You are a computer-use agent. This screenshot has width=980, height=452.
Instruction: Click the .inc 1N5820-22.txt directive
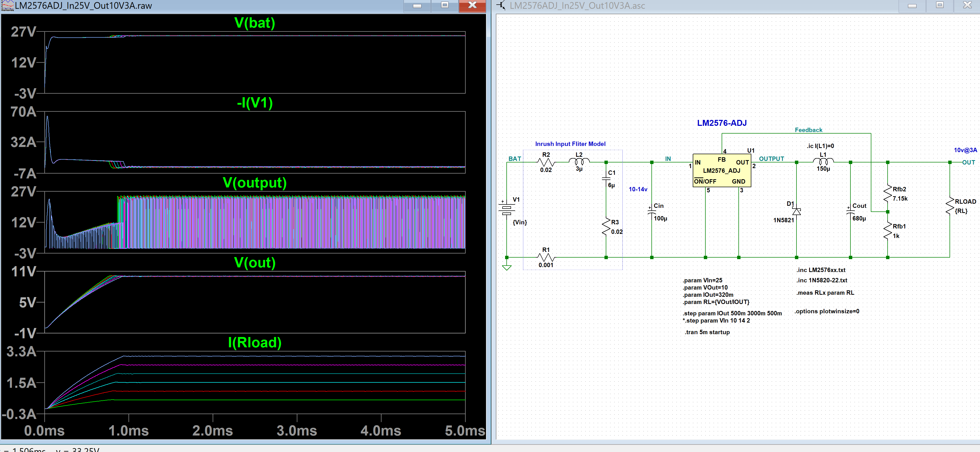822,280
